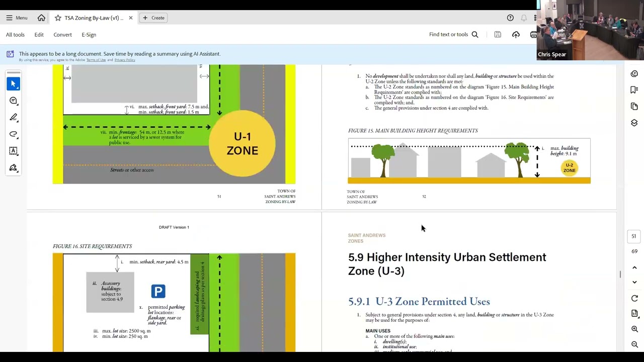This screenshot has width=644, height=362.
Task: Click the Zoom in magnifier
Action: (x=634, y=329)
